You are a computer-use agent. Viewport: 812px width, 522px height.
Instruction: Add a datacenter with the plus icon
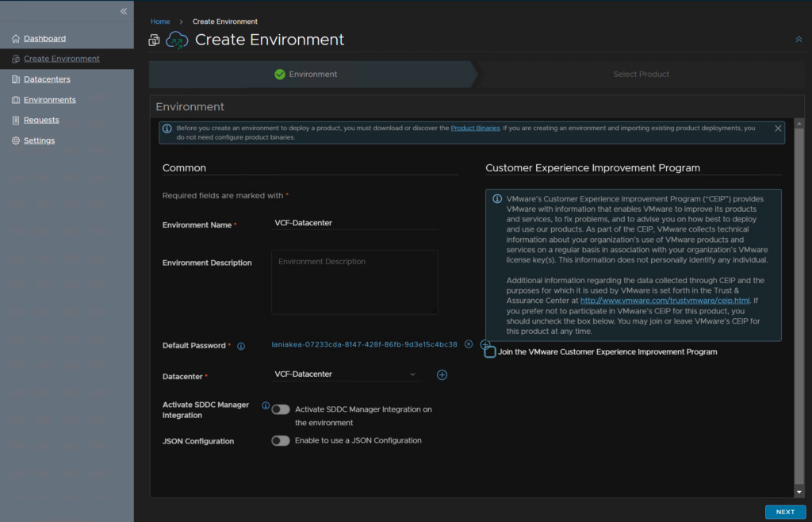point(442,375)
